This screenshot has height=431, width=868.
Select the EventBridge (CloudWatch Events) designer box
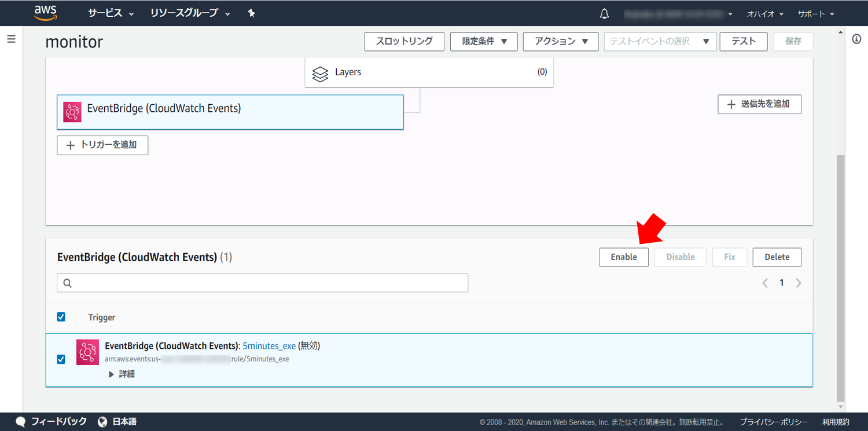pyautogui.click(x=230, y=112)
